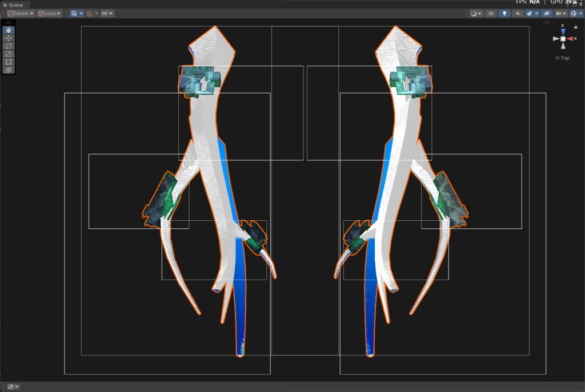The image size is (585, 392).
Task: Toggle the gizmo rotation lock icon
Action: coord(576,27)
